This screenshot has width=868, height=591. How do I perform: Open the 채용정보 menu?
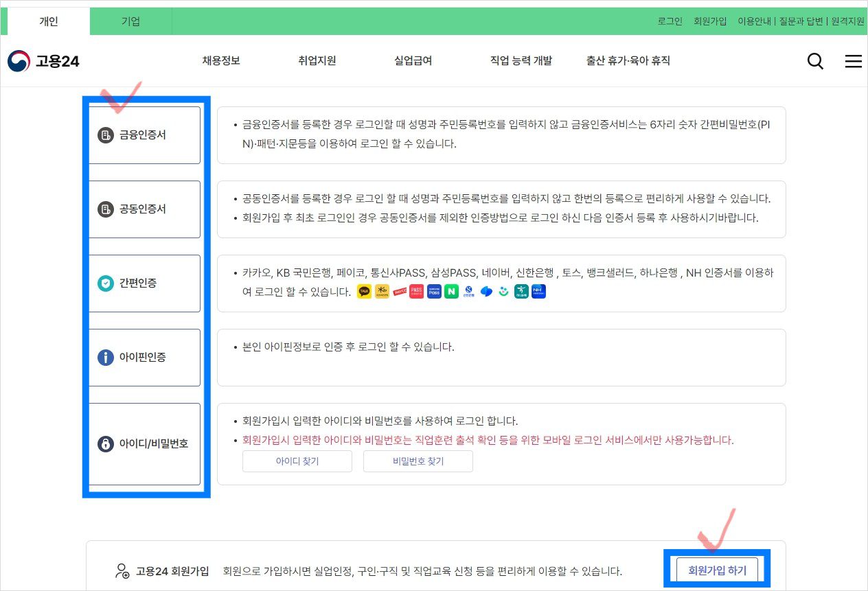tap(221, 61)
